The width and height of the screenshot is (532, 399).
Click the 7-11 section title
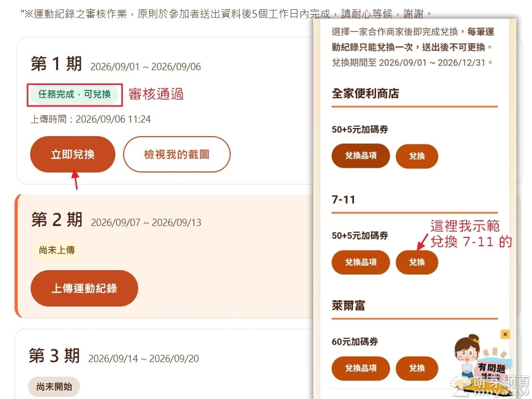[x=343, y=199]
